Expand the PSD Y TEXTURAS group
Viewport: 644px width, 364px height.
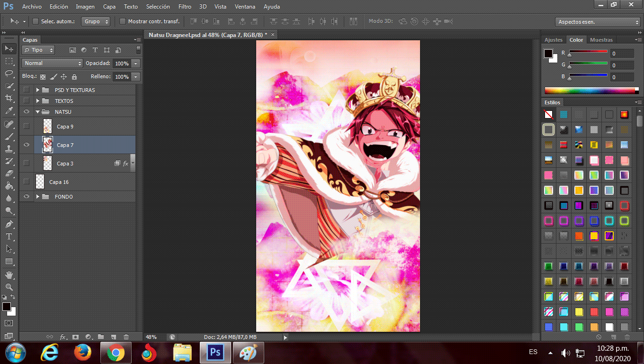tap(38, 90)
